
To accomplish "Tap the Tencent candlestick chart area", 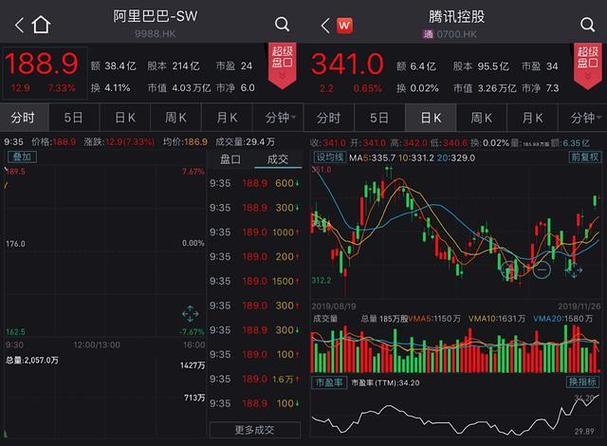I will (456, 232).
